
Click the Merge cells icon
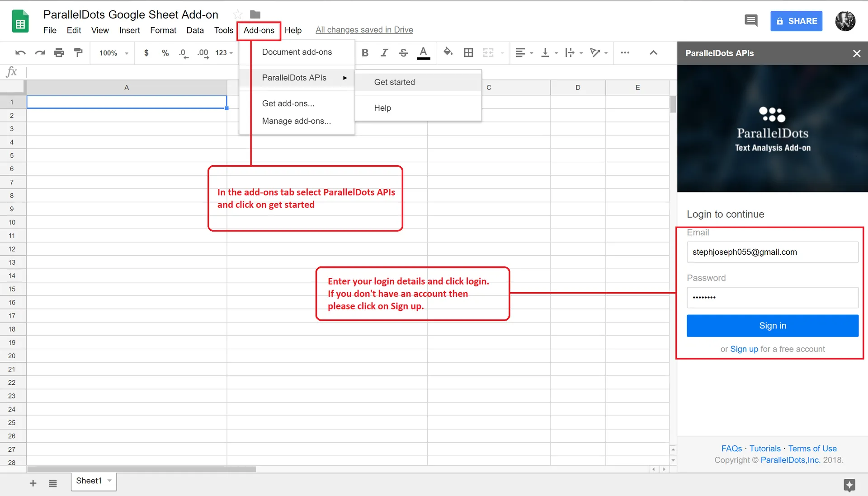tap(488, 53)
